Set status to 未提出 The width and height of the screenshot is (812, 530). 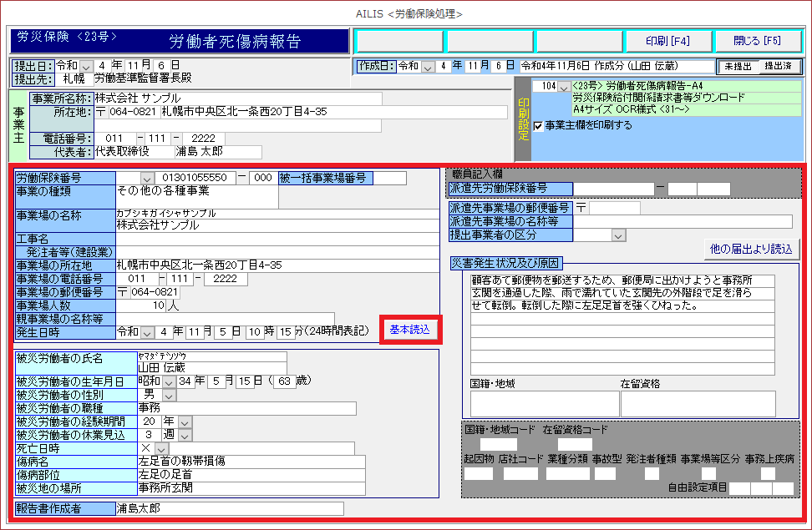click(x=737, y=66)
